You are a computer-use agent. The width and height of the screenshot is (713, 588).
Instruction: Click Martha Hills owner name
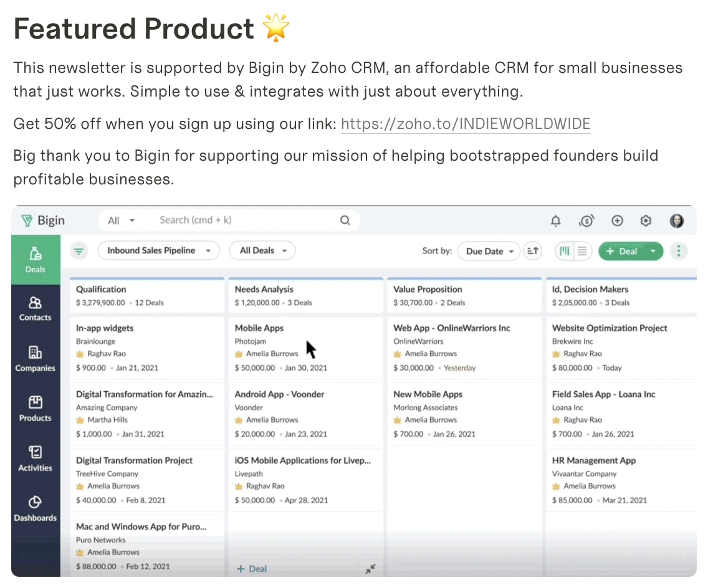(107, 420)
